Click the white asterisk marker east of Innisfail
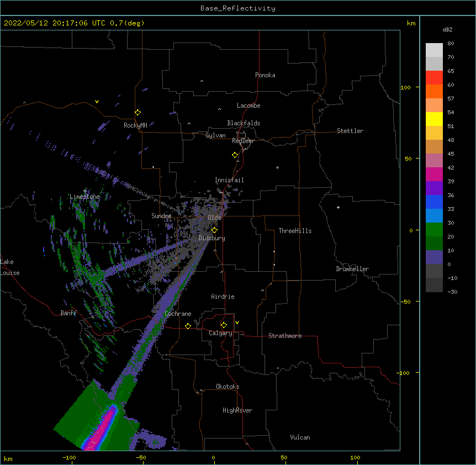The width and height of the screenshot is (476, 465). (x=277, y=167)
